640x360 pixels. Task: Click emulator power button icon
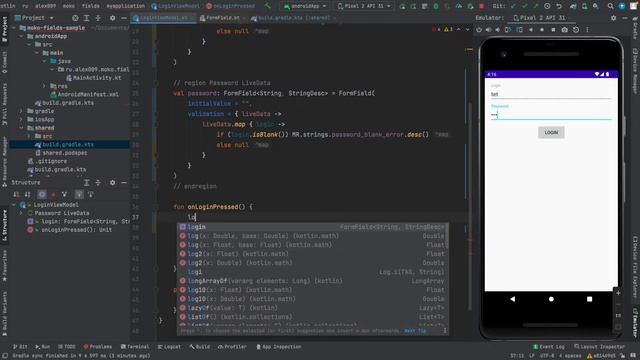[x=479, y=30]
